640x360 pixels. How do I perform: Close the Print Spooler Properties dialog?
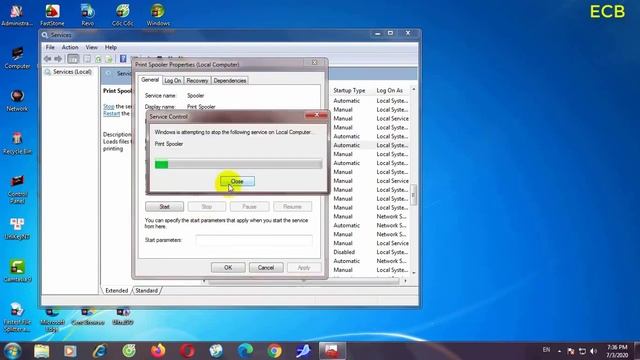(x=315, y=62)
